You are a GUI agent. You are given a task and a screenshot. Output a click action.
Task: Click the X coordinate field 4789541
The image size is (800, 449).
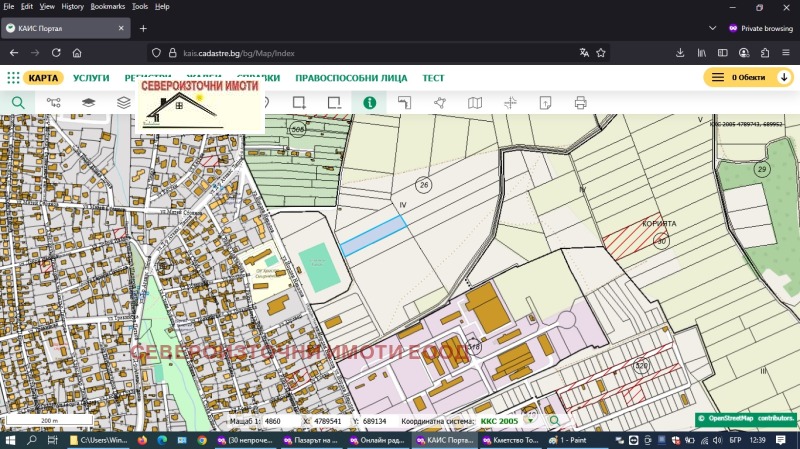pyautogui.click(x=330, y=421)
